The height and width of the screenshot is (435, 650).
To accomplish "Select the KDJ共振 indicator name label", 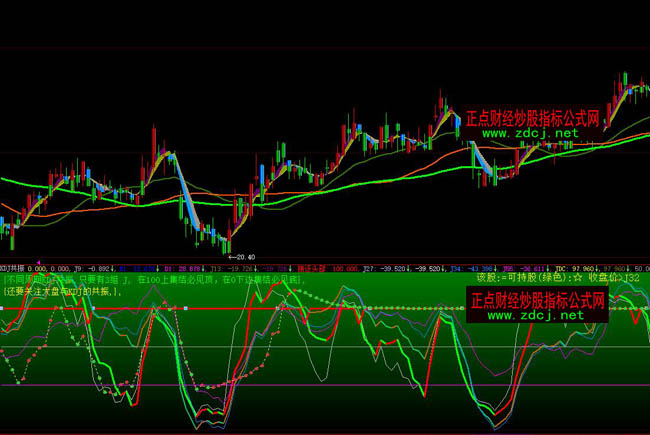I will (x=13, y=268).
